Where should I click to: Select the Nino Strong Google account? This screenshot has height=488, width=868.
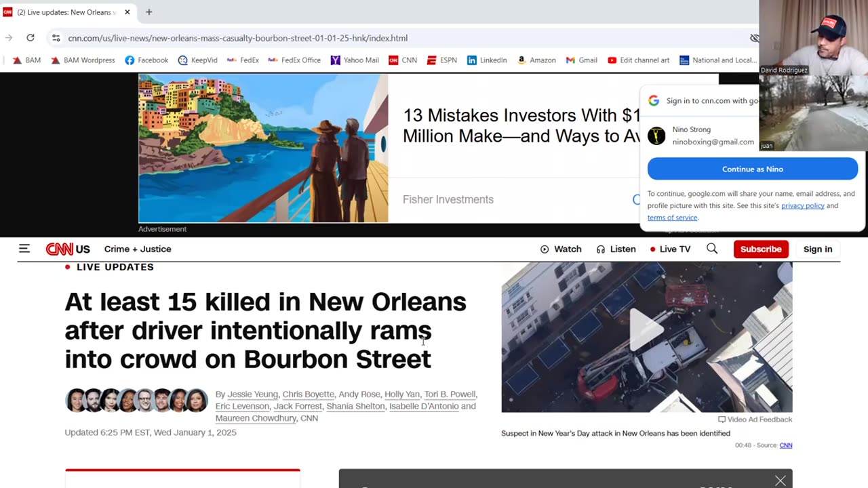(701, 136)
